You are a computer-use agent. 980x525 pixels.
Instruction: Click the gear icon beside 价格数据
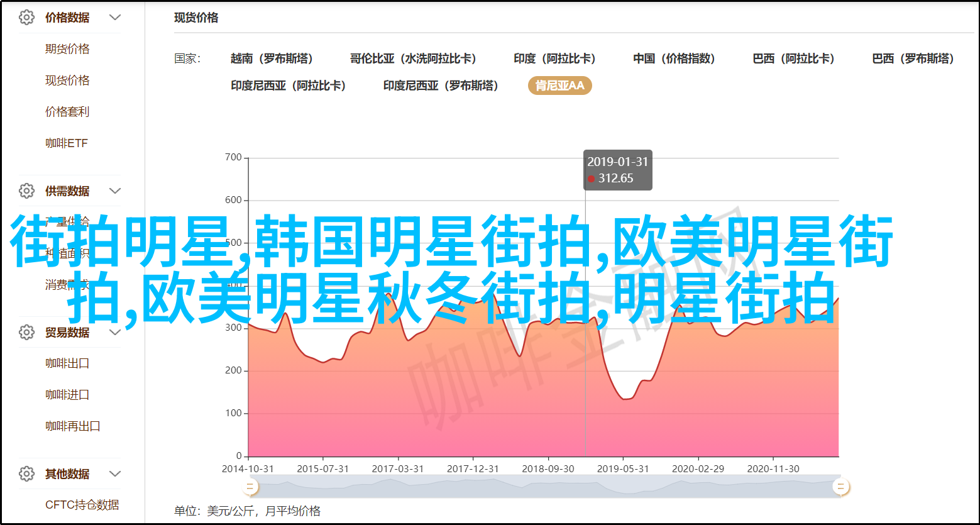[26, 18]
